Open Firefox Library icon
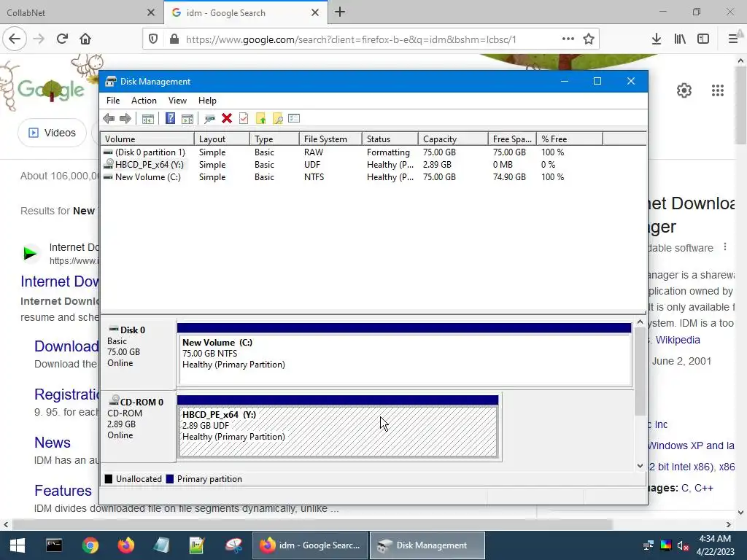Viewport: 747px width, 560px height. point(680,39)
